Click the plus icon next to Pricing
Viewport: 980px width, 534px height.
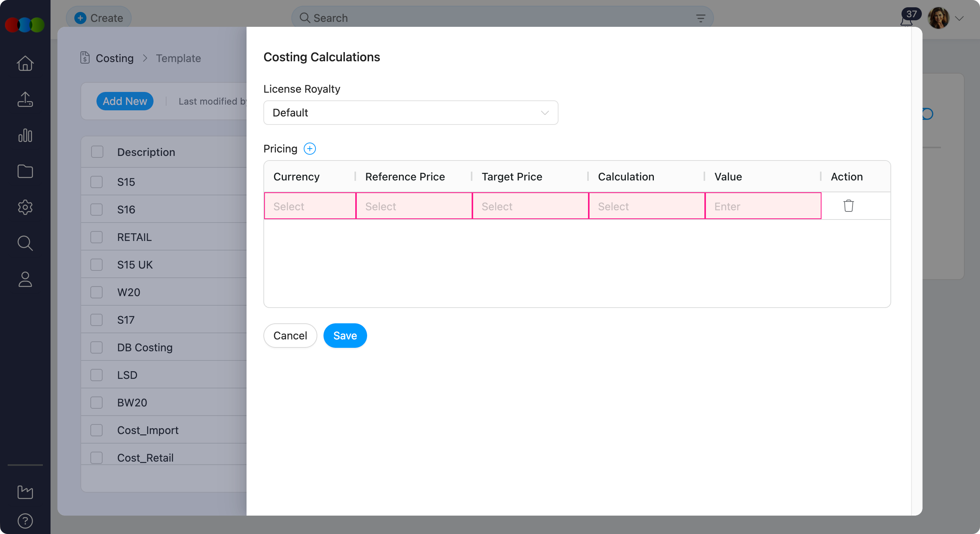309,149
